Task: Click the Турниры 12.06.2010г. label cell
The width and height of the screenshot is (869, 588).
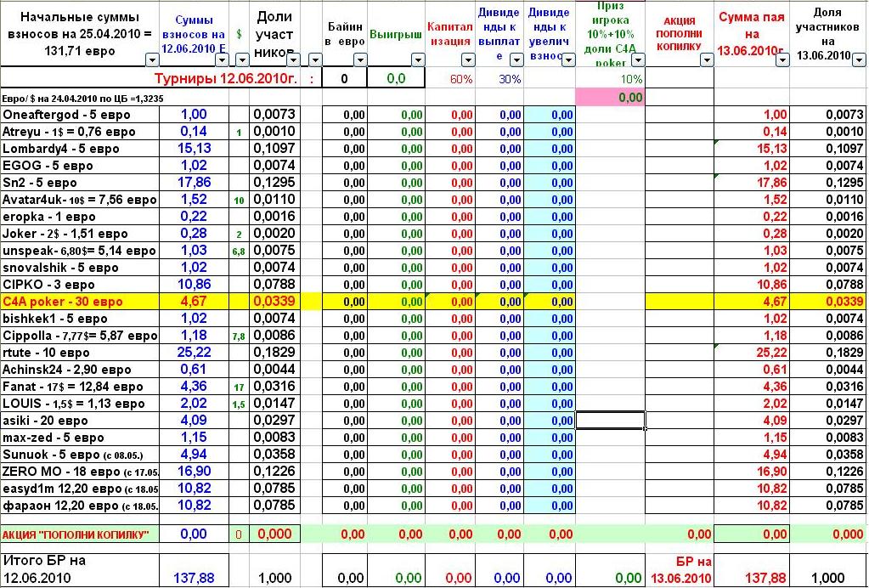Action: (x=226, y=78)
